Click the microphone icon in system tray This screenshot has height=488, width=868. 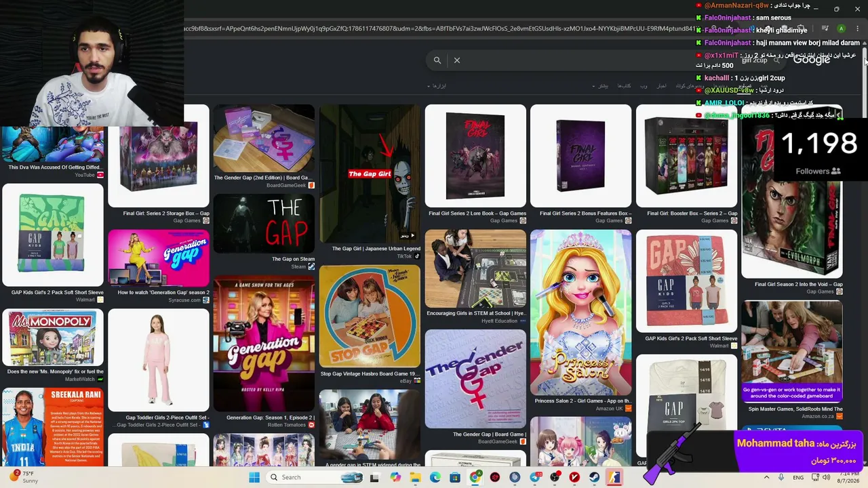(x=781, y=477)
